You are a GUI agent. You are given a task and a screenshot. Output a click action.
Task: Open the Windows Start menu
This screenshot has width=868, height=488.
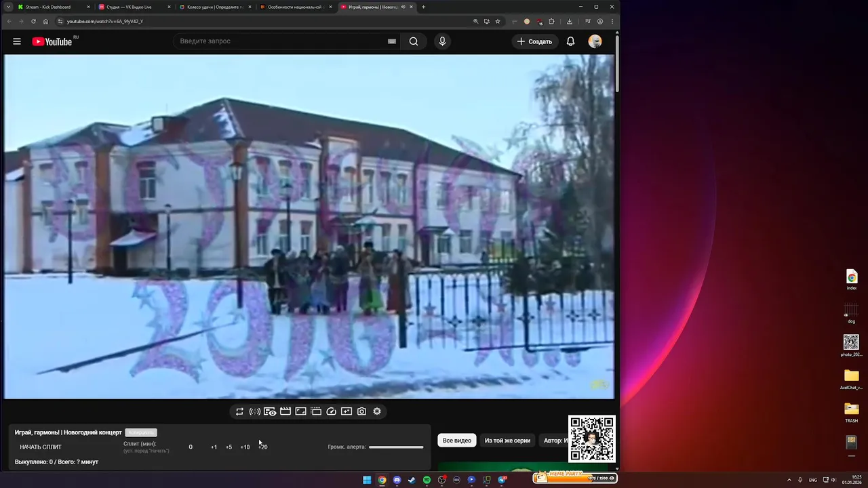[x=367, y=480]
